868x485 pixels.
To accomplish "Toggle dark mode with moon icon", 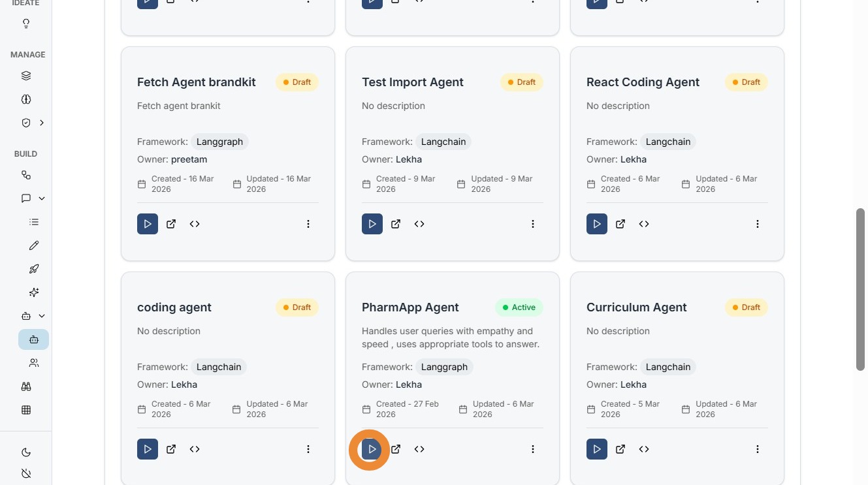I will pyautogui.click(x=26, y=452).
